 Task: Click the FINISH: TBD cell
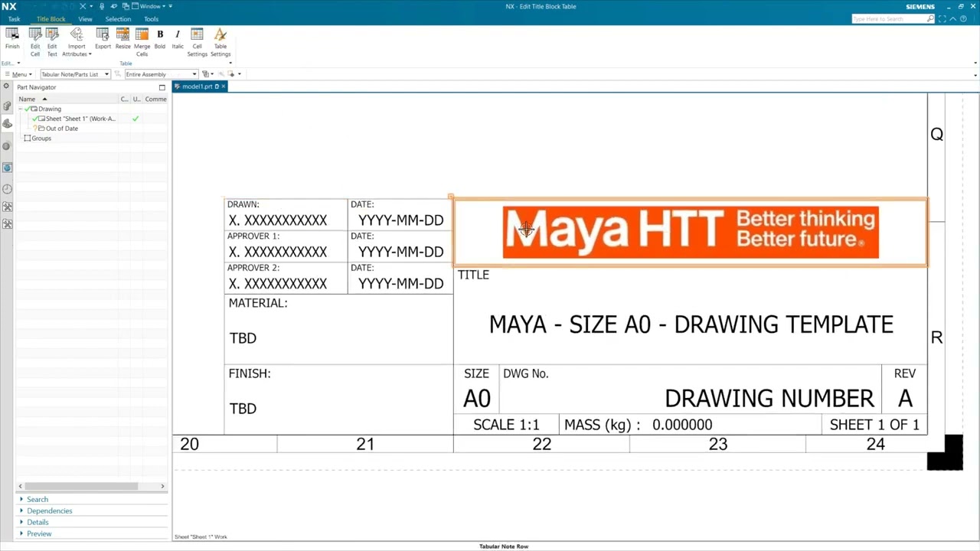point(338,399)
